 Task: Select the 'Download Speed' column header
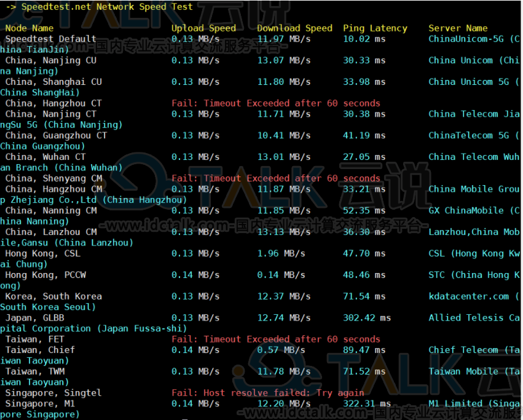[x=294, y=28]
